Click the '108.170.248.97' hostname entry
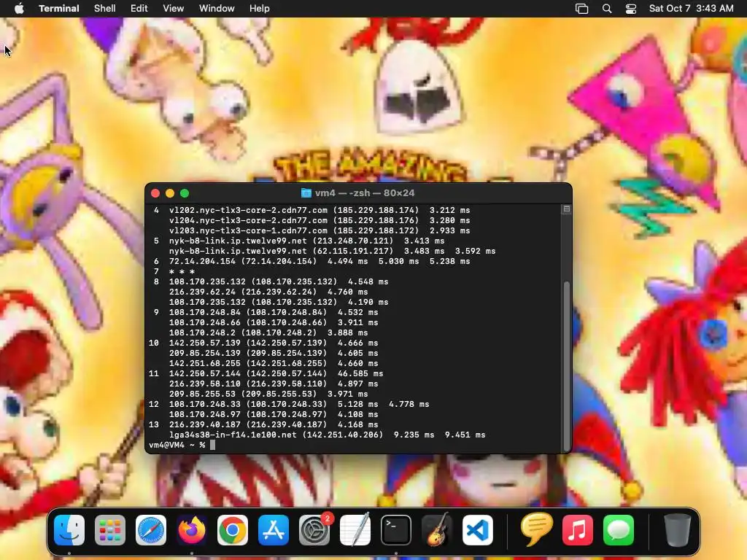This screenshot has width=747, height=560. point(205,415)
